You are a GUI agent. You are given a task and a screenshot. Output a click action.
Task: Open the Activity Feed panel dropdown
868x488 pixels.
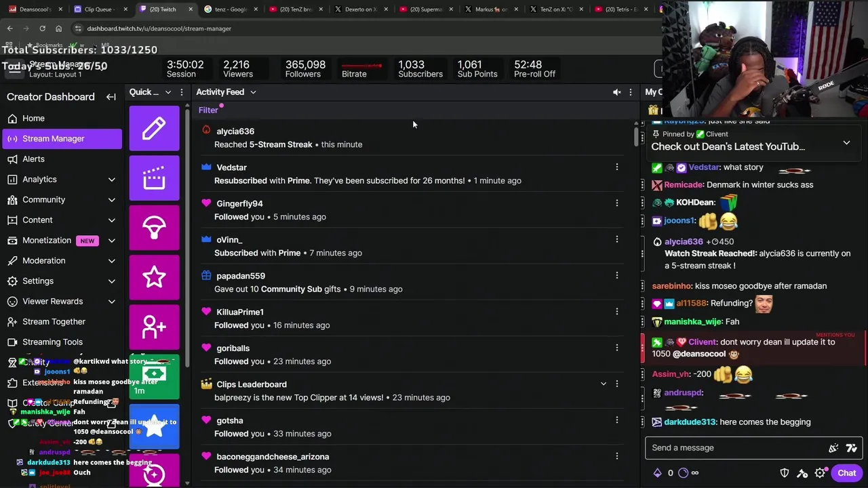pyautogui.click(x=253, y=92)
